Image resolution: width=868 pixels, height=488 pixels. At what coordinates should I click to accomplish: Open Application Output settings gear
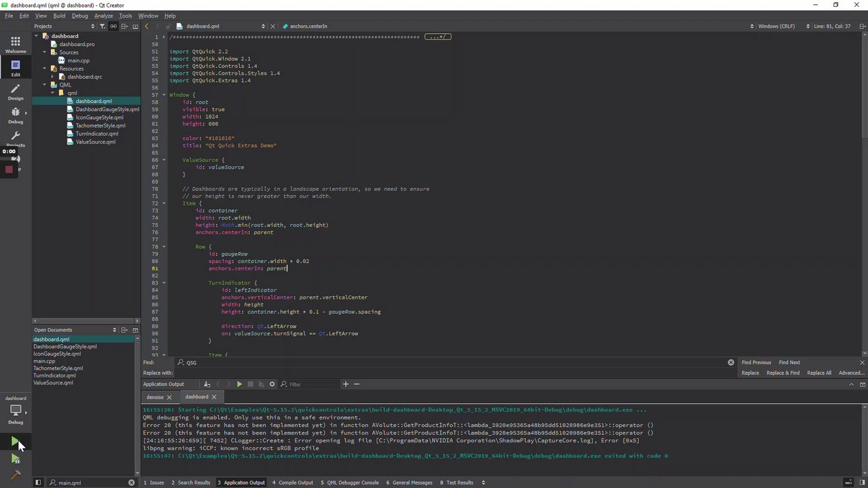(x=272, y=384)
